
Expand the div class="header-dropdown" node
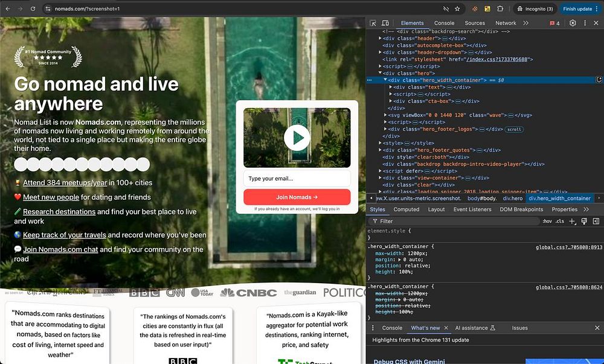tap(380, 53)
